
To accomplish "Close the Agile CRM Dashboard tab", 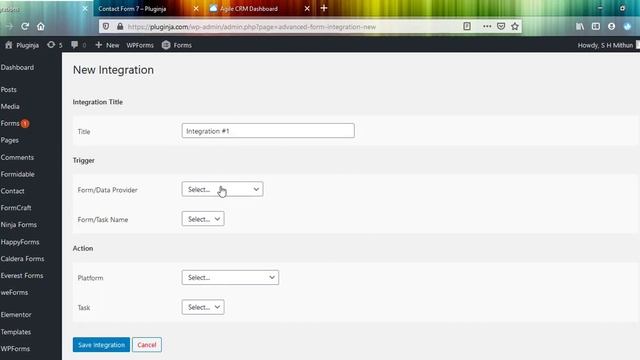I will click(307, 9).
